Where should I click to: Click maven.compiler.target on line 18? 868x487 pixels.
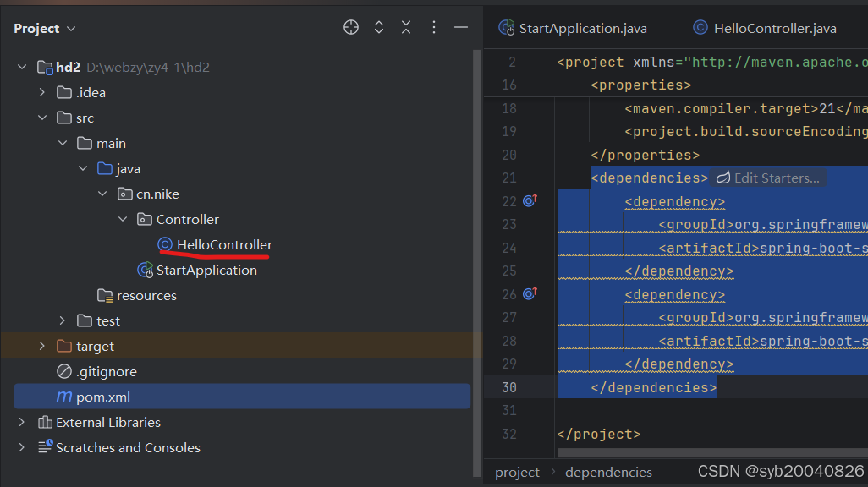(x=721, y=108)
